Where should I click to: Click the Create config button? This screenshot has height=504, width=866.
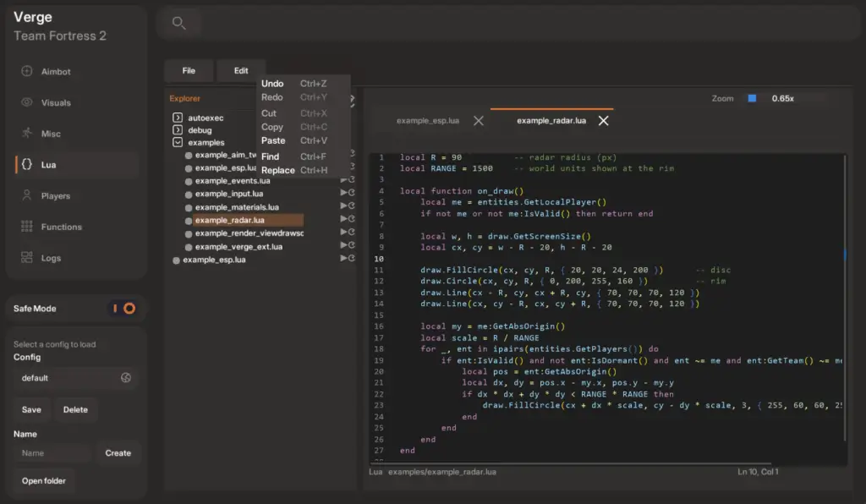coord(118,453)
